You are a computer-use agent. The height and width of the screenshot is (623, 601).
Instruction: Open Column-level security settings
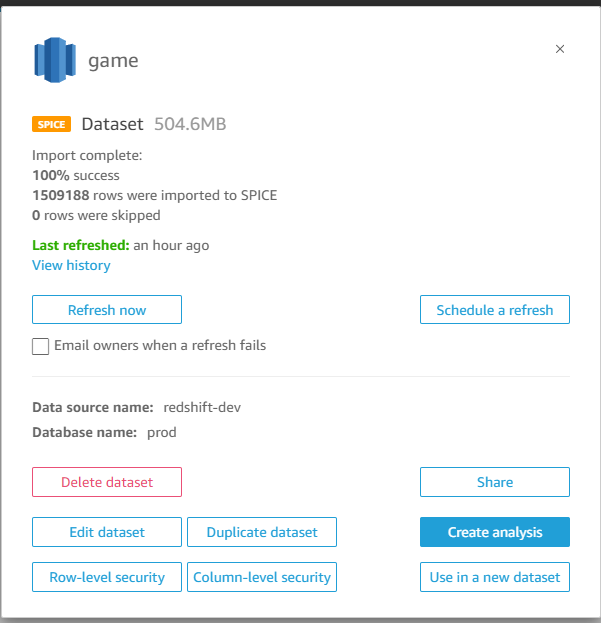tap(262, 577)
